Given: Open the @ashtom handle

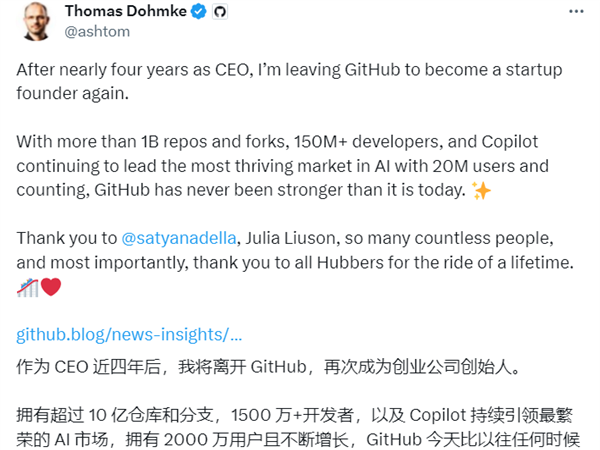Looking at the screenshot, I should pos(97,32).
